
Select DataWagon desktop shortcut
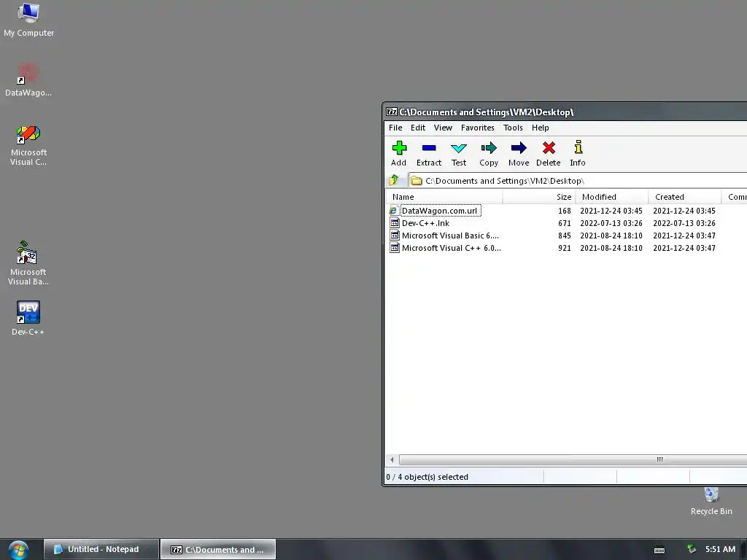tap(28, 80)
